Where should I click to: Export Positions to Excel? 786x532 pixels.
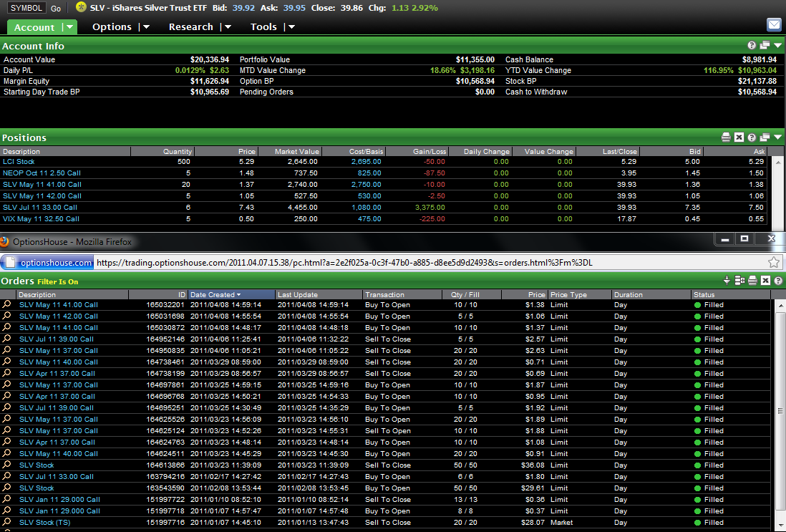[x=739, y=137]
